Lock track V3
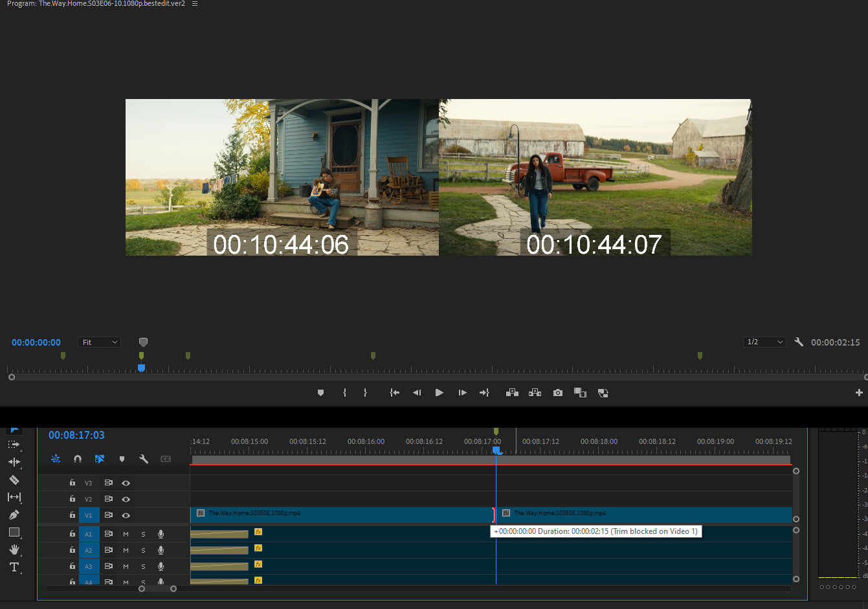This screenshot has width=868, height=609. click(72, 483)
